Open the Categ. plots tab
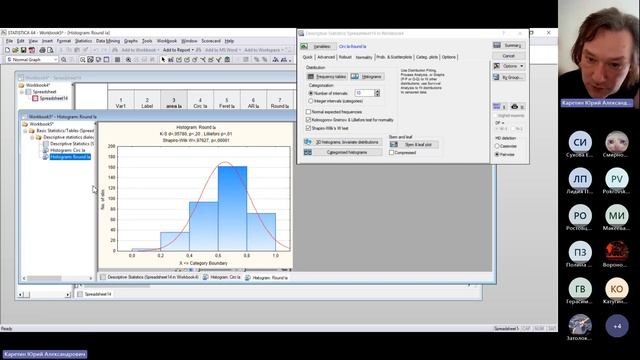 tap(427, 57)
